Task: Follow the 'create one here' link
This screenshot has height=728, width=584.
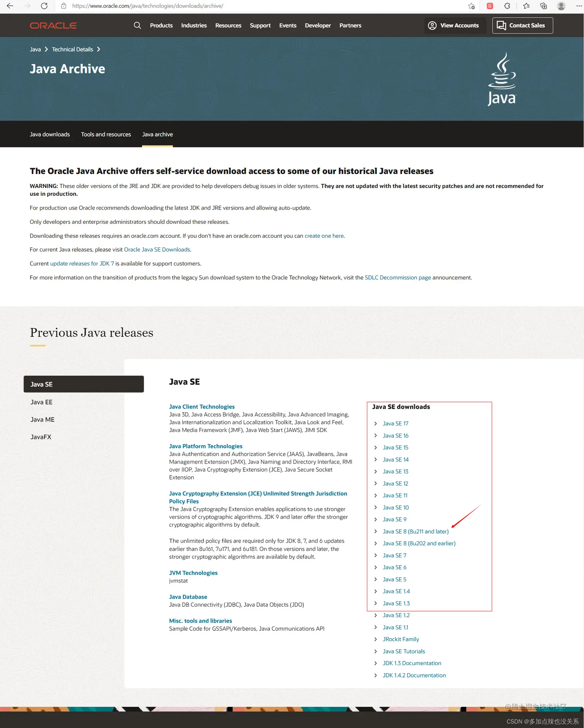Action: tap(324, 236)
